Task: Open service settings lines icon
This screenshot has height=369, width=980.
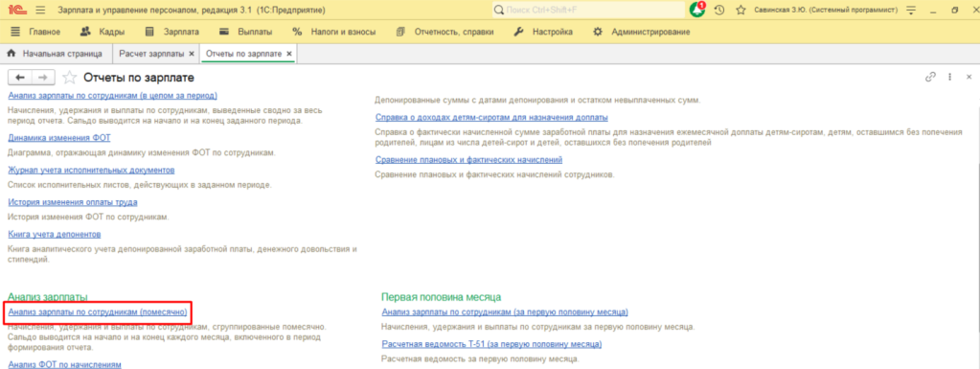Action: (x=911, y=10)
